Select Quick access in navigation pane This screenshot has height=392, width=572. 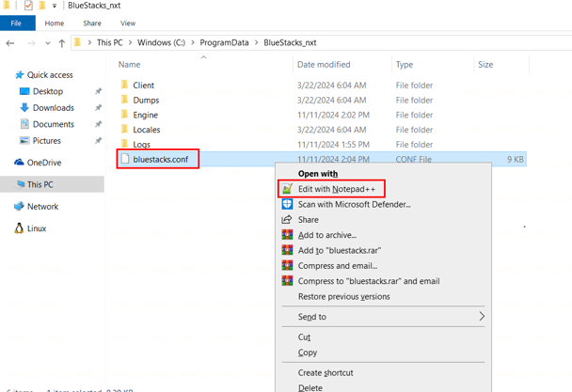pyautogui.click(x=44, y=75)
